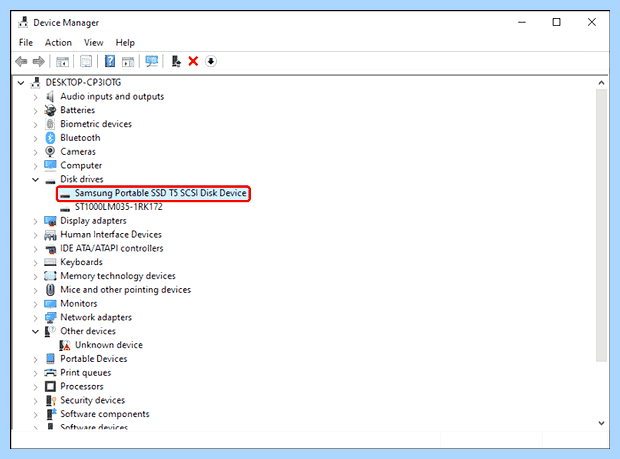Expand IDE ATA/ATAPI controllers chevron
Screen dimensions: 620x459
(36, 249)
